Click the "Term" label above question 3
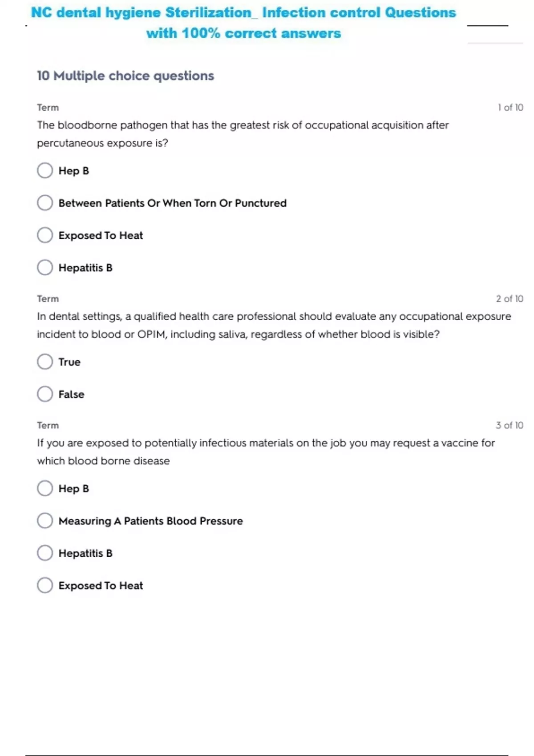 tap(48, 426)
